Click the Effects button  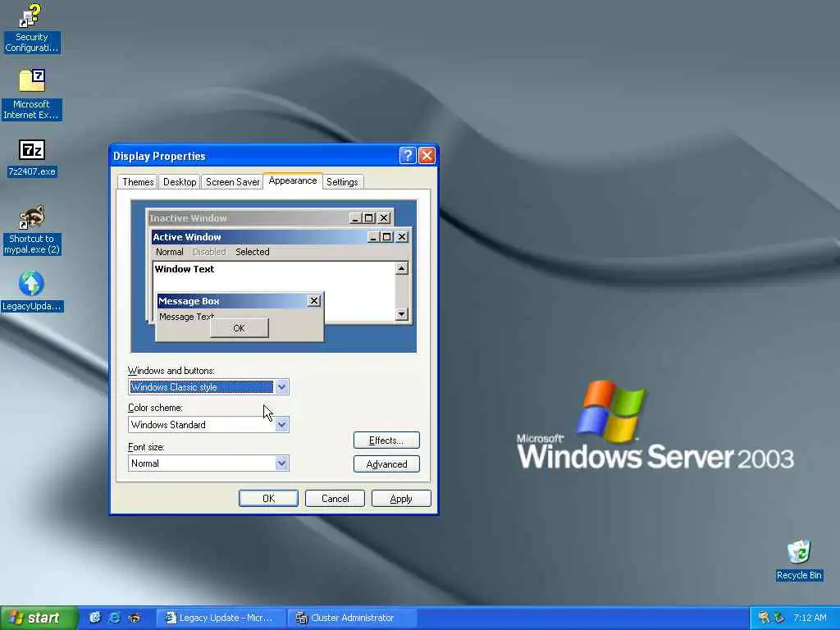tap(386, 441)
